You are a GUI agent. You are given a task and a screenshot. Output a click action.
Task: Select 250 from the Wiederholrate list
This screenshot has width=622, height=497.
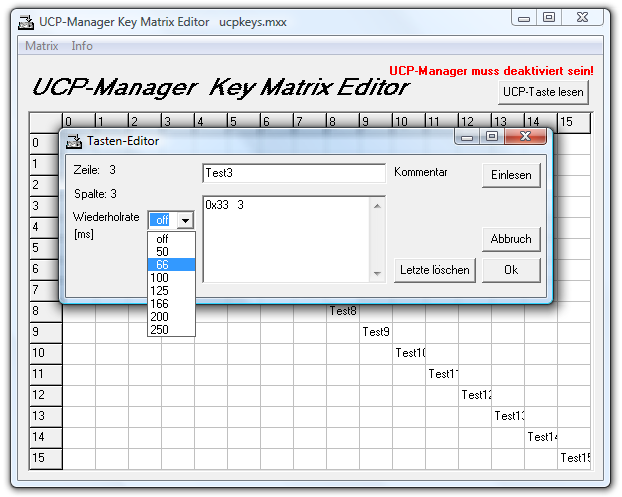162,329
